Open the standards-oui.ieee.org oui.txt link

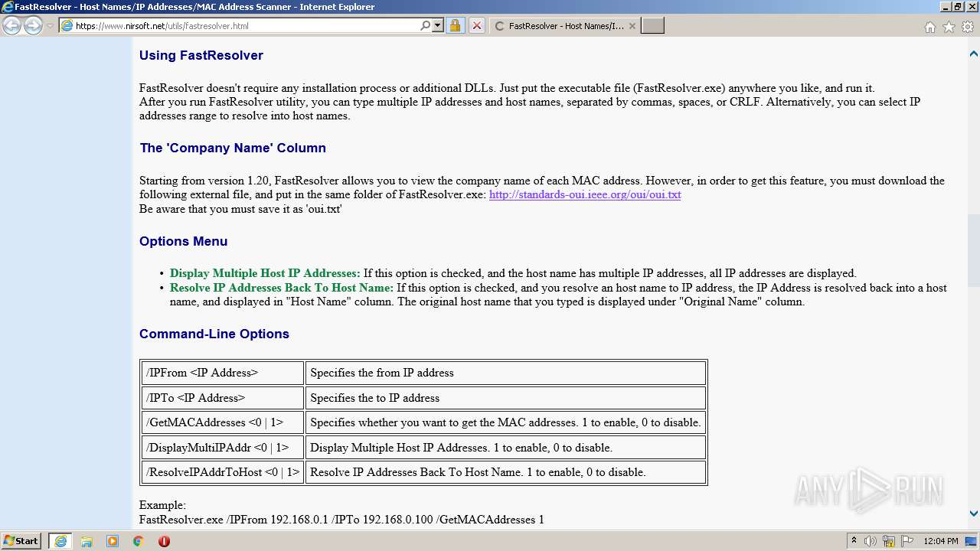(x=585, y=194)
